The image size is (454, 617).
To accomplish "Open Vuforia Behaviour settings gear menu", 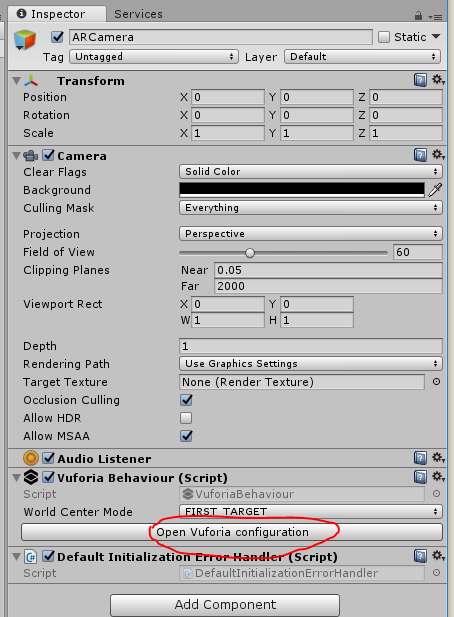I will (438, 477).
